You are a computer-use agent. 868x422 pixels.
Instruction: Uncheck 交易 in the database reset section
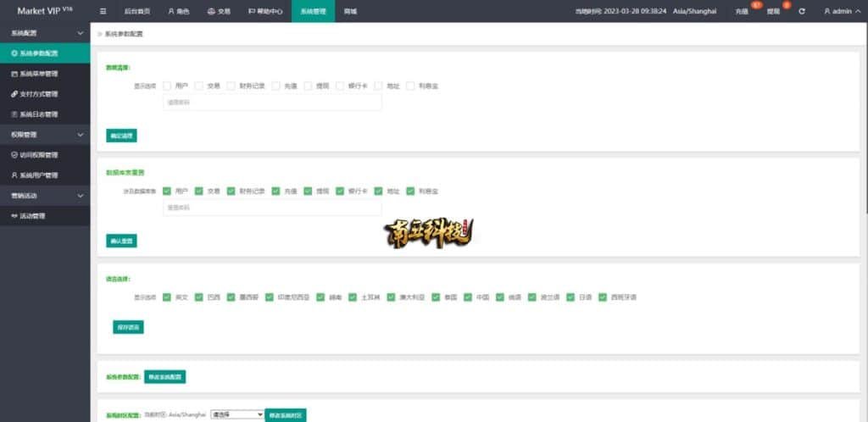199,191
